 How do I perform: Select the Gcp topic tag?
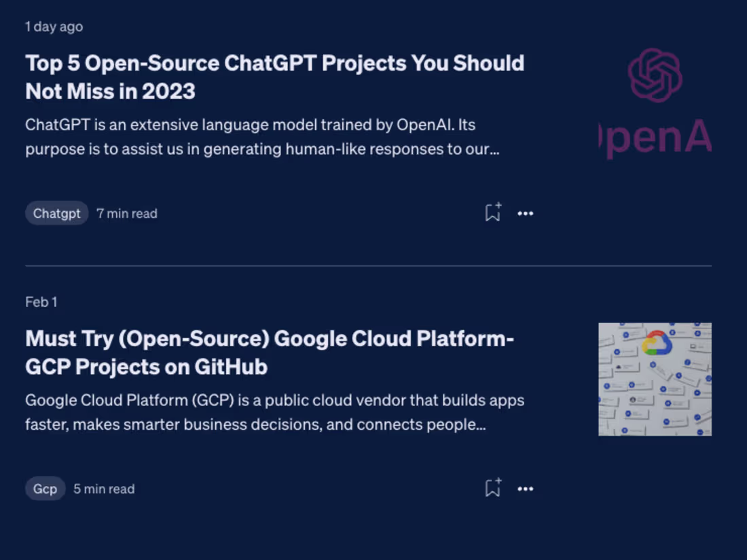[45, 489]
